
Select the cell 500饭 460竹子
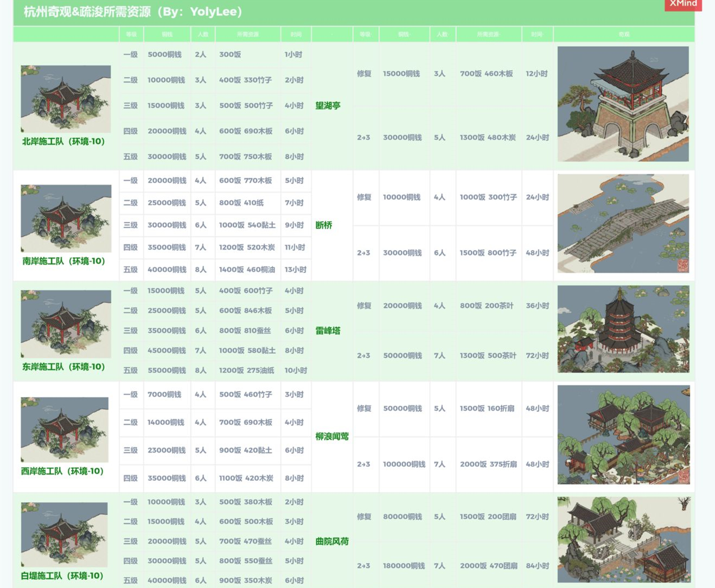(245, 394)
